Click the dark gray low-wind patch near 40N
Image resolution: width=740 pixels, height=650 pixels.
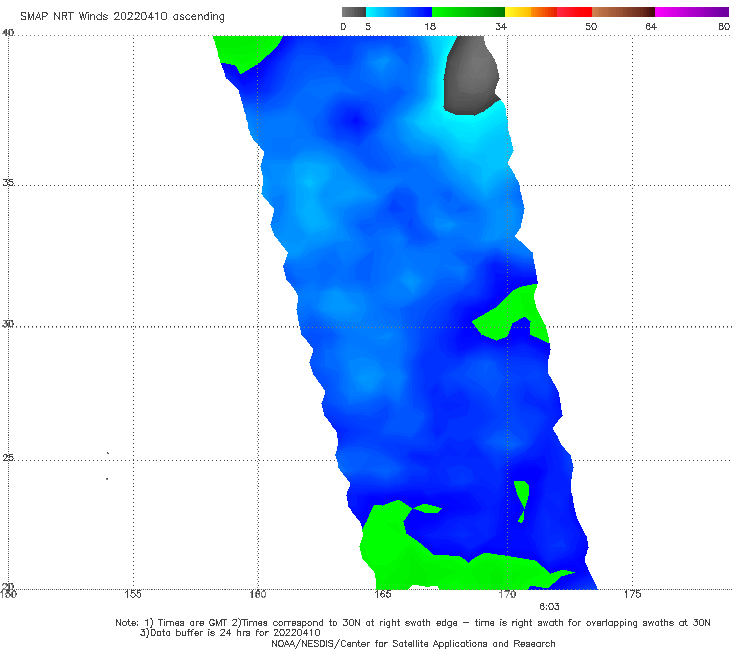coord(471,78)
